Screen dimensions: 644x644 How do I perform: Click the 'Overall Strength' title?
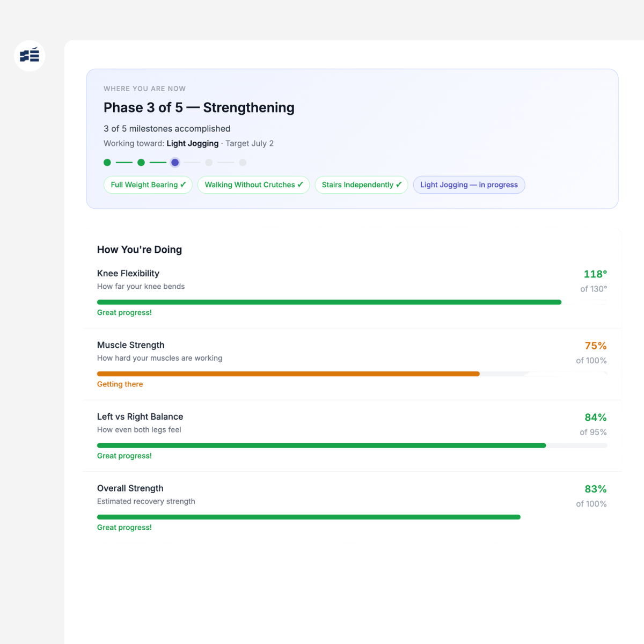coord(130,488)
